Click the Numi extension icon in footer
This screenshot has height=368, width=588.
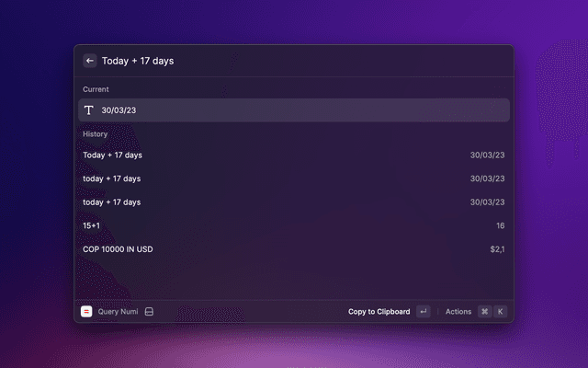point(86,312)
